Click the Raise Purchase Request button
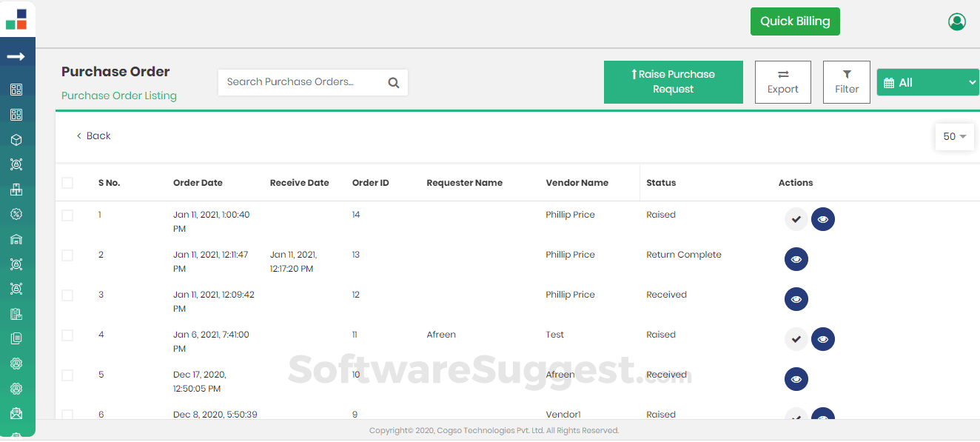980x442 pixels. [x=673, y=81]
